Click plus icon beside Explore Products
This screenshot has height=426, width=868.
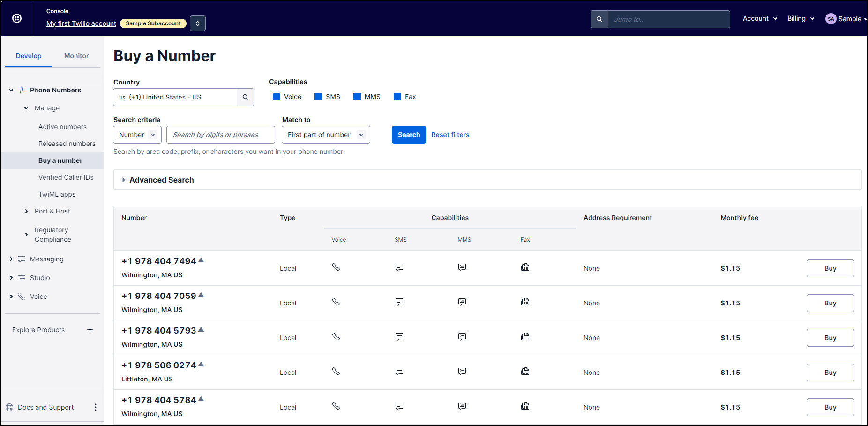point(90,330)
